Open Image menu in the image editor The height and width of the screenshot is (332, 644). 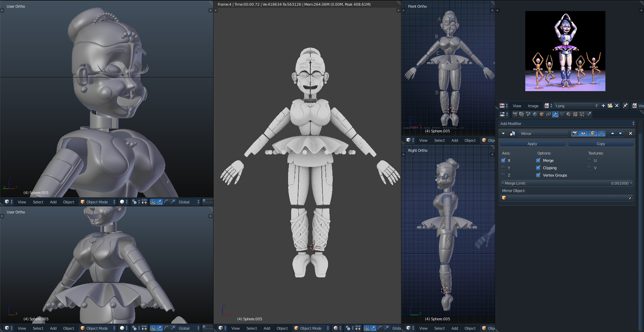tap(533, 106)
